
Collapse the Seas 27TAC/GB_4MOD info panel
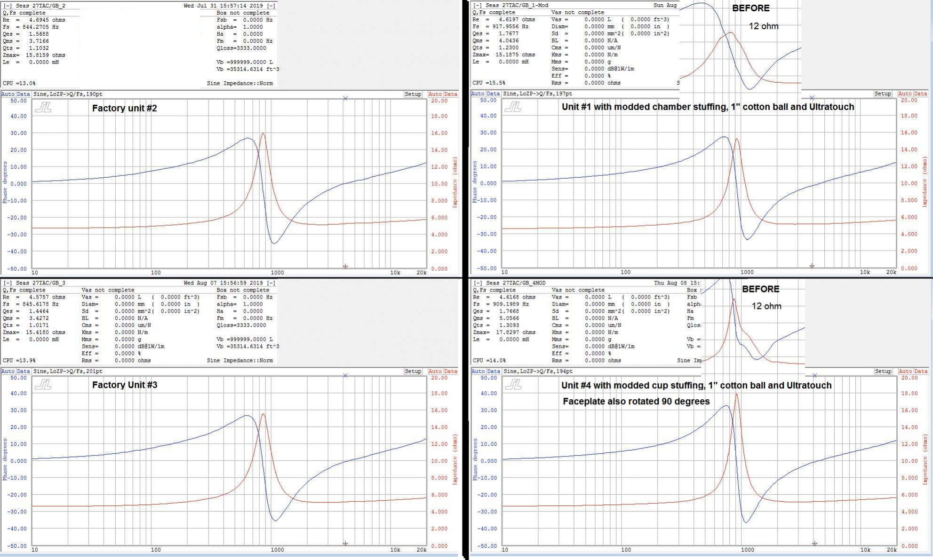coord(478,283)
